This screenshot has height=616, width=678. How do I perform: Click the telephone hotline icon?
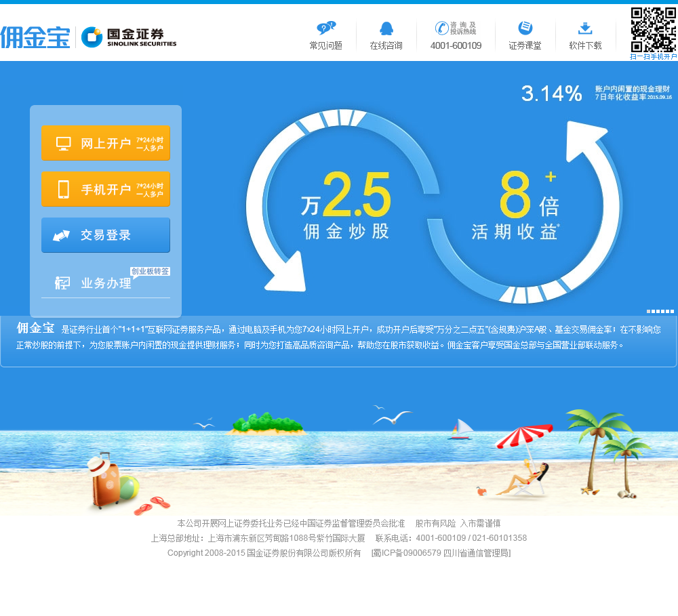point(441,28)
